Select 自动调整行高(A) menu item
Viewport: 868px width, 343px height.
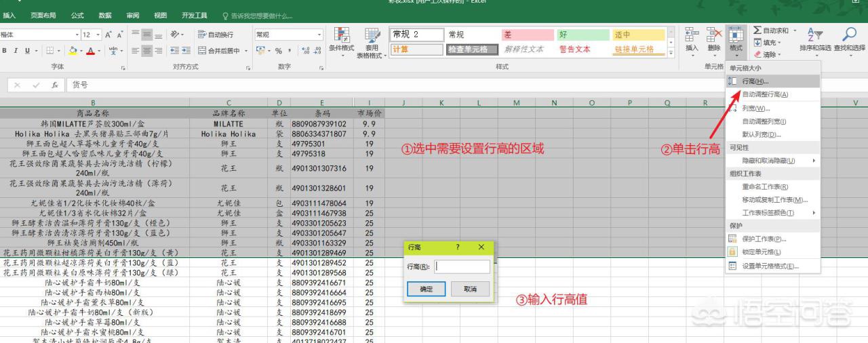pos(772,94)
